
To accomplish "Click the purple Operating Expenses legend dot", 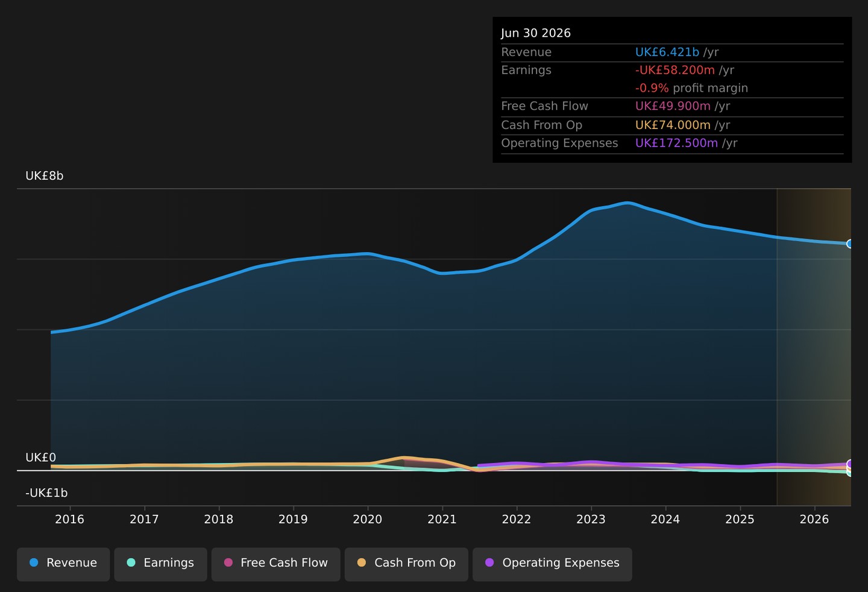I will [489, 562].
